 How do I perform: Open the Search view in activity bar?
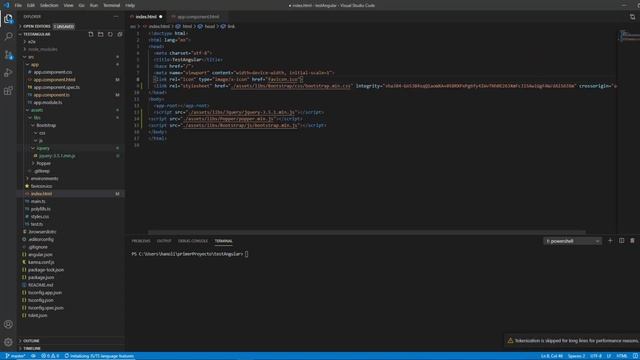pyautogui.click(x=8, y=37)
